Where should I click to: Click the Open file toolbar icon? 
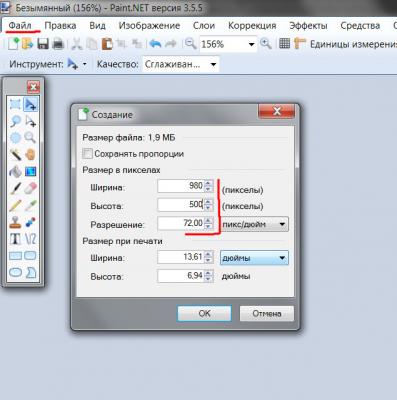28,44
